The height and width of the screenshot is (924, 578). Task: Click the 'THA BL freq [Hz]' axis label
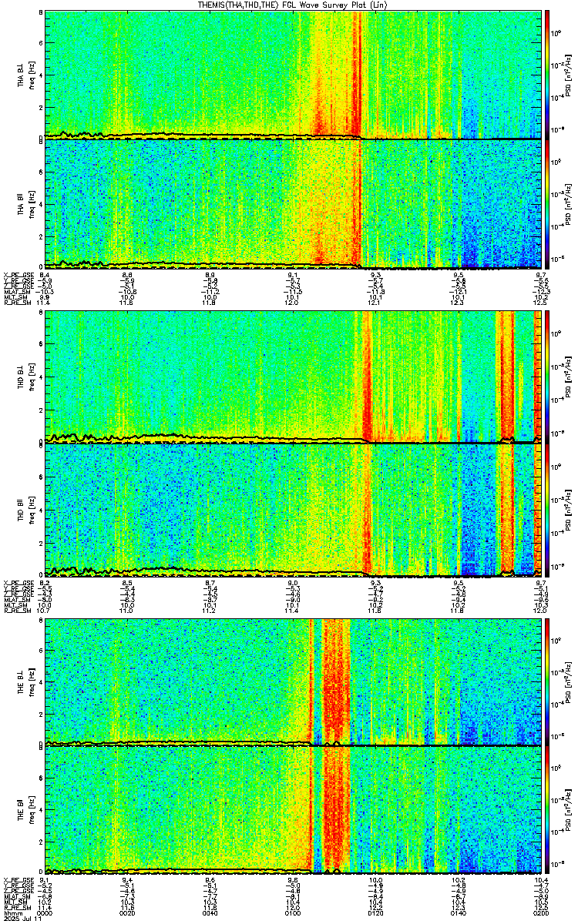[25, 75]
